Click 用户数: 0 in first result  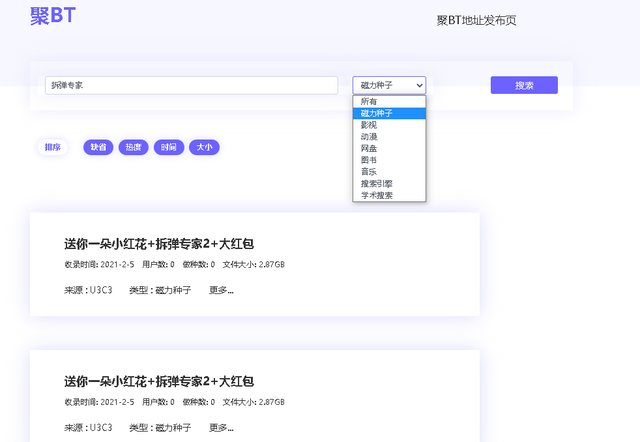coord(158,264)
